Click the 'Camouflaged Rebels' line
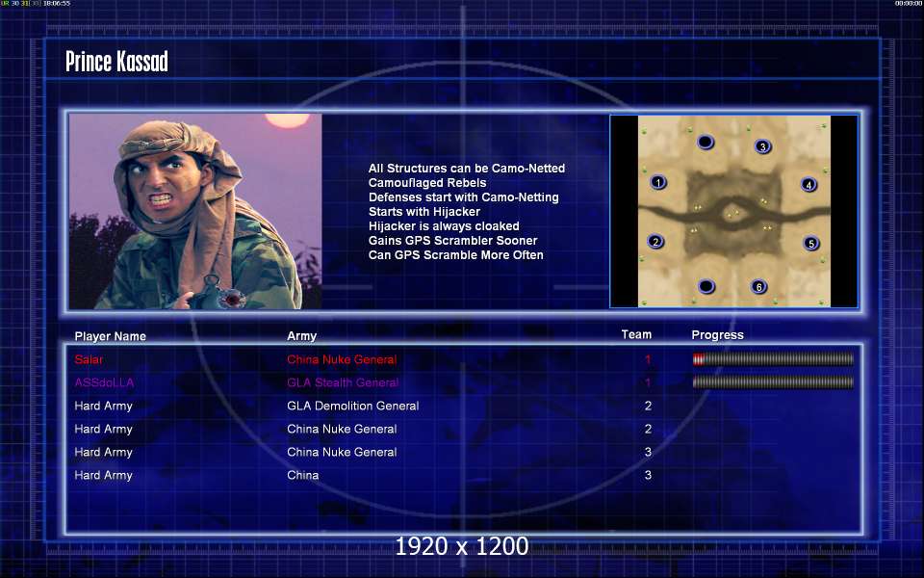Image resolution: width=924 pixels, height=578 pixels. pyautogui.click(x=427, y=183)
